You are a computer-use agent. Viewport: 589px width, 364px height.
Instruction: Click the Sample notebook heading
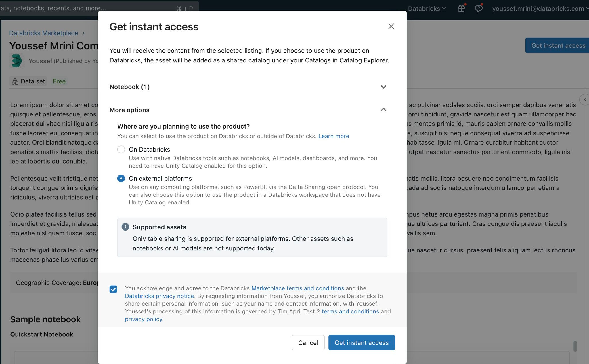click(45, 319)
